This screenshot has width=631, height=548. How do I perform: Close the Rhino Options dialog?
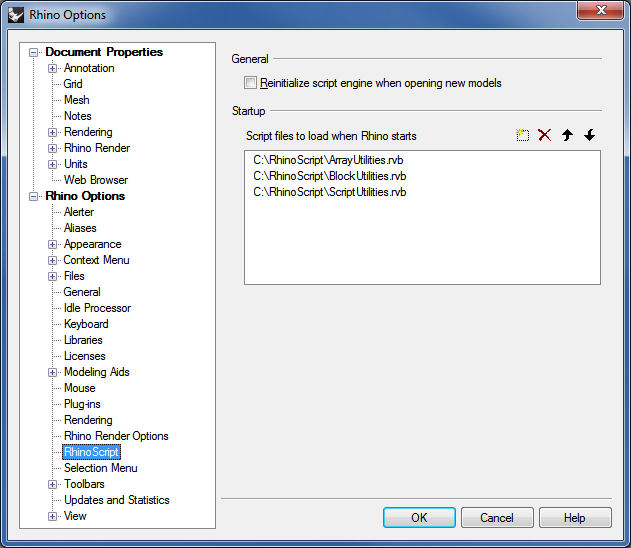tap(601, 10)
